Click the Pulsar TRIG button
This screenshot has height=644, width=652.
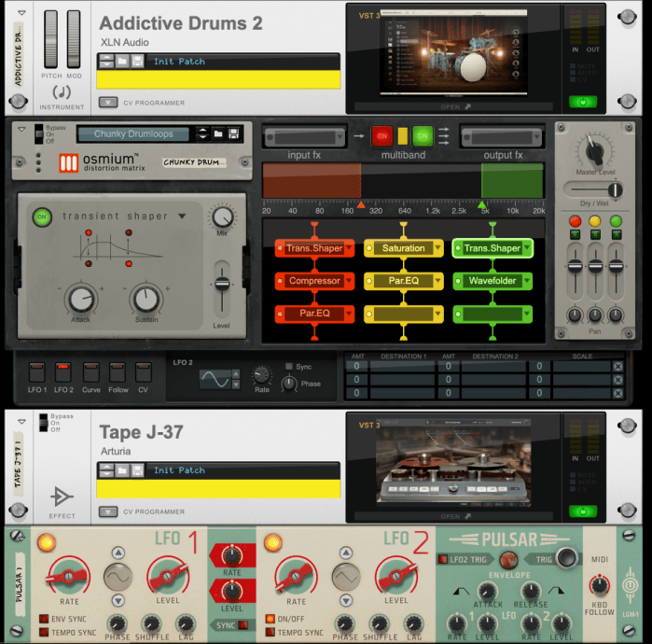click(x=544, y=560)
